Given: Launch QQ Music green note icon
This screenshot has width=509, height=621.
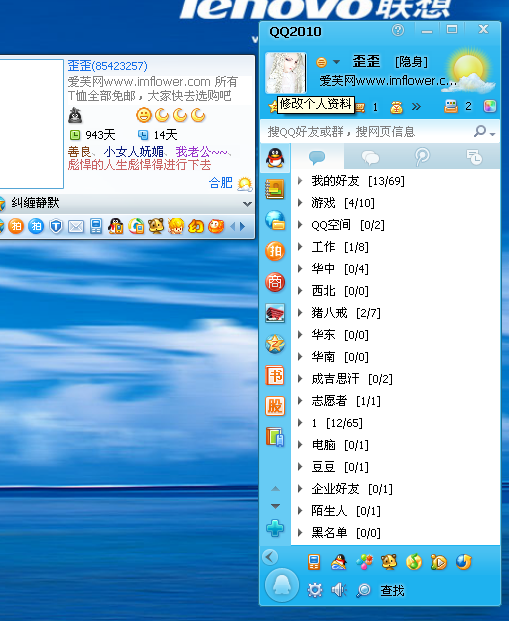Looking at the screenshot, I should point(414,562).
